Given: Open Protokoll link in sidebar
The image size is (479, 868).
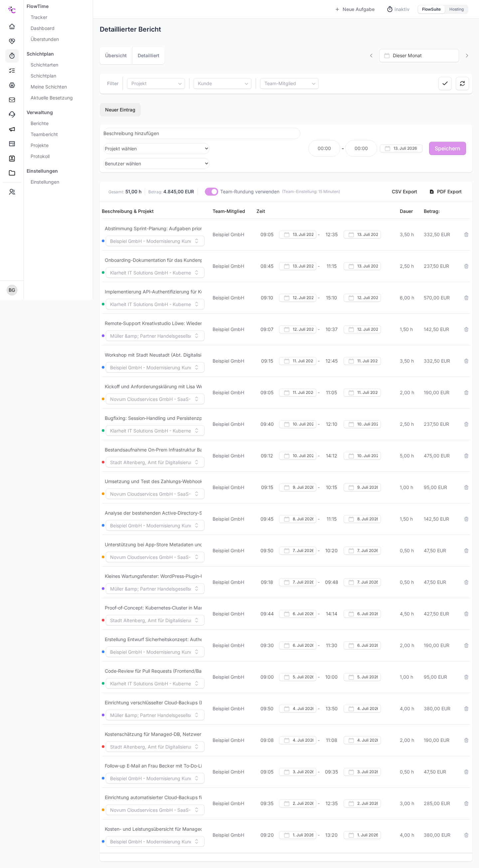Looking at the screenshot, I should pos(40,156).
